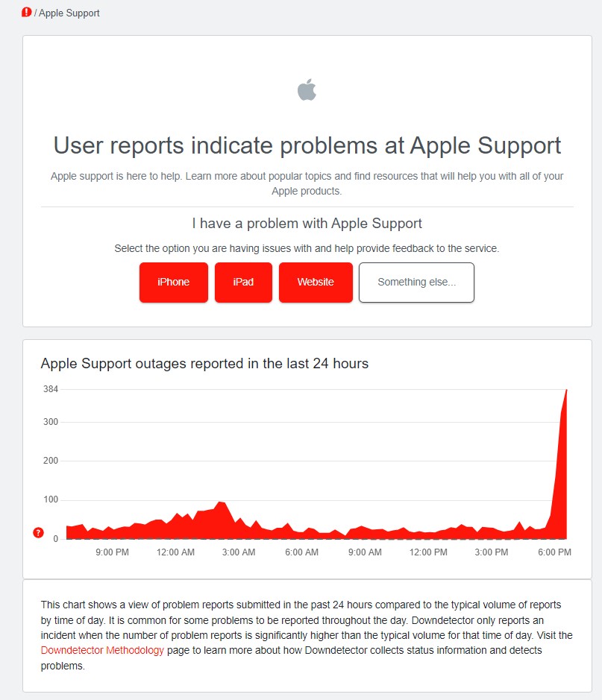Click the red Downdetector alert icon in breadcrumb
Image resolution: width=602 pixels, height=700 pixels.
(x=27, y=12)
